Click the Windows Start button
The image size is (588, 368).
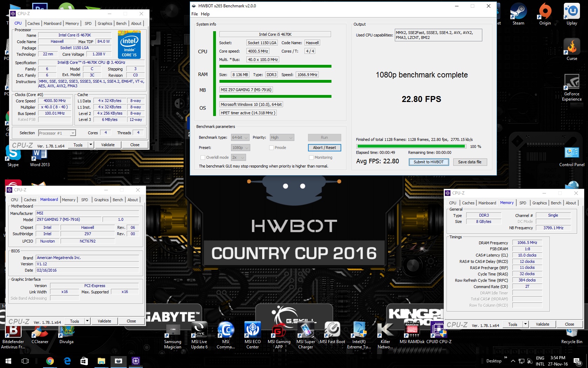(x=8, y=361)
